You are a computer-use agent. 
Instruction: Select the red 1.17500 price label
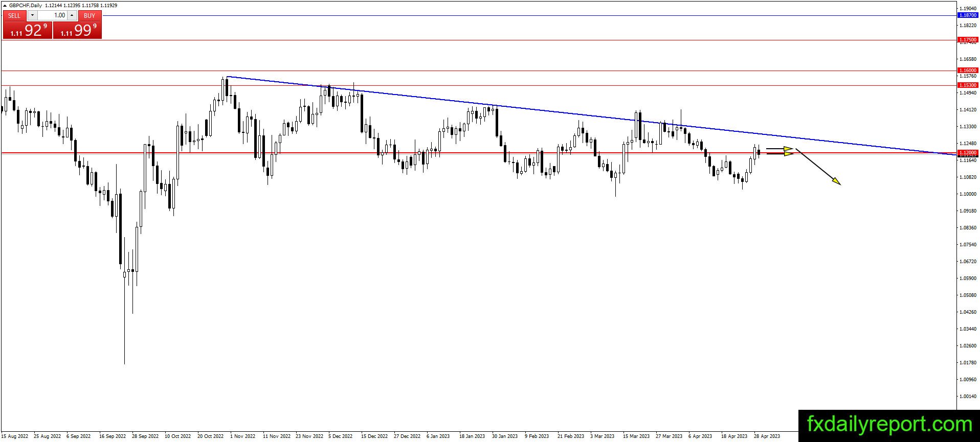pyautogui.click(x=967, y=39)
